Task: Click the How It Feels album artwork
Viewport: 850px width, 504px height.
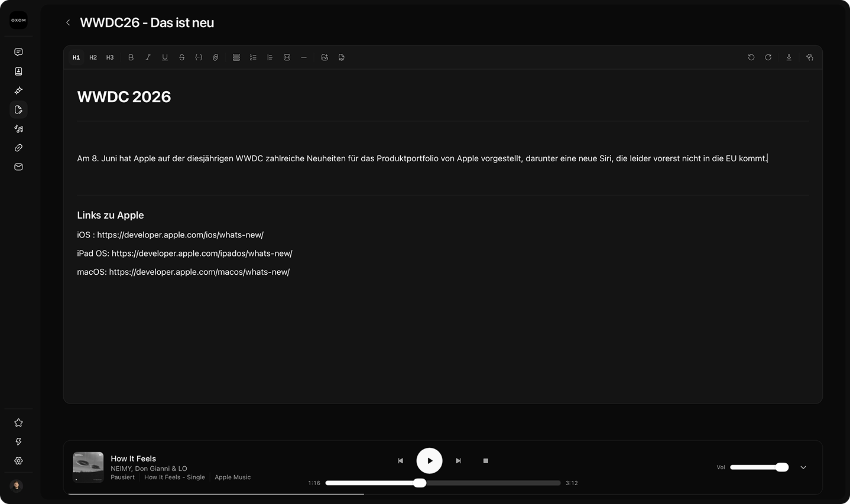Action: pos(88,467)
